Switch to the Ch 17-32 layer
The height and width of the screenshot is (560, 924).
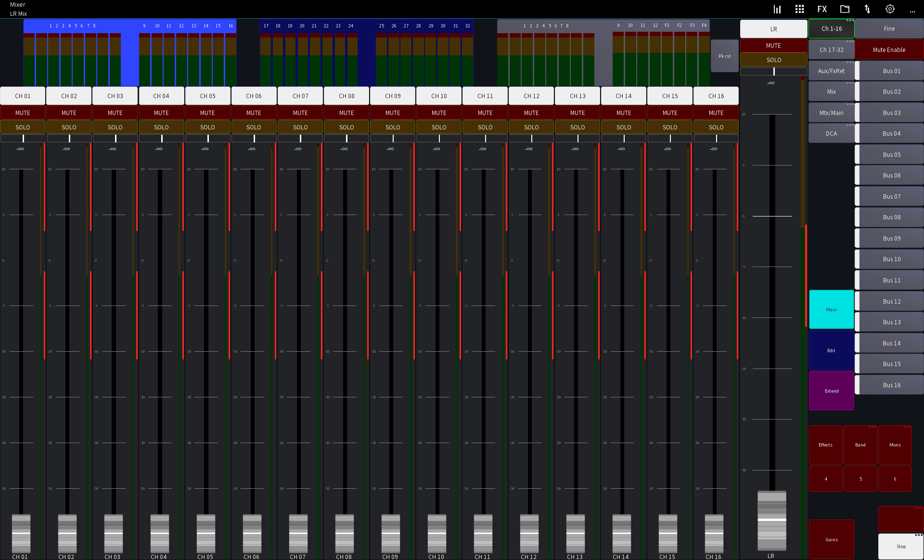pos(831,49)
